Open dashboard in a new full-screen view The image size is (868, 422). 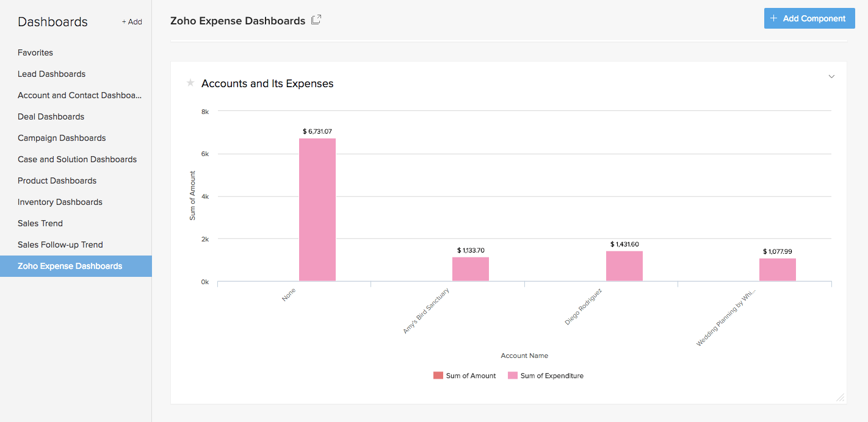(x=316, y=19)
